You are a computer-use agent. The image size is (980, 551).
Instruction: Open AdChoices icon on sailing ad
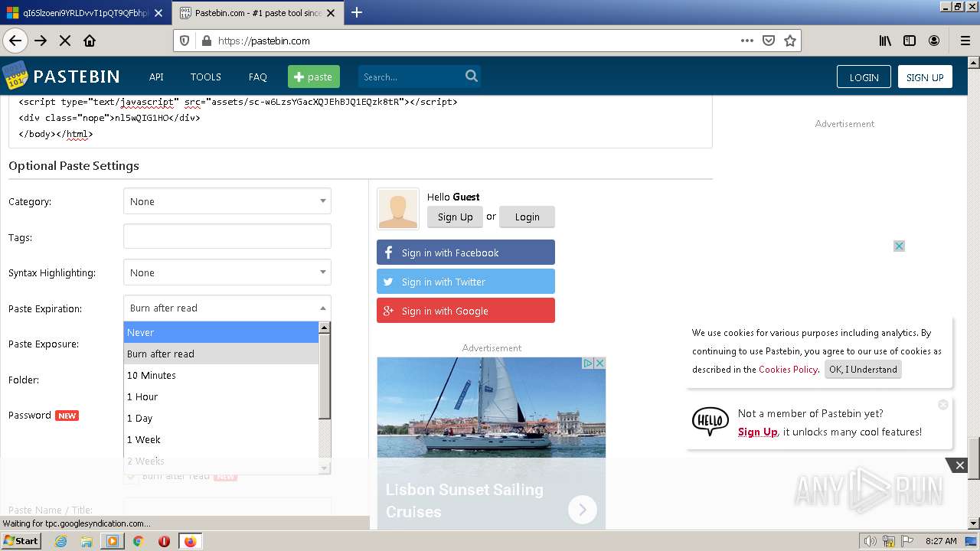click(x=588, y=363)
